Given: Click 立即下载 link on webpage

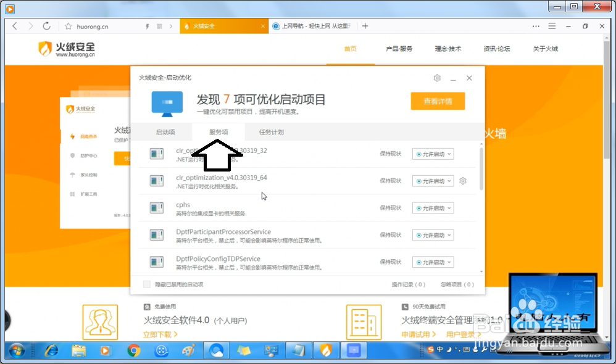Looking at the screenshot, I should tap(160, 334).
